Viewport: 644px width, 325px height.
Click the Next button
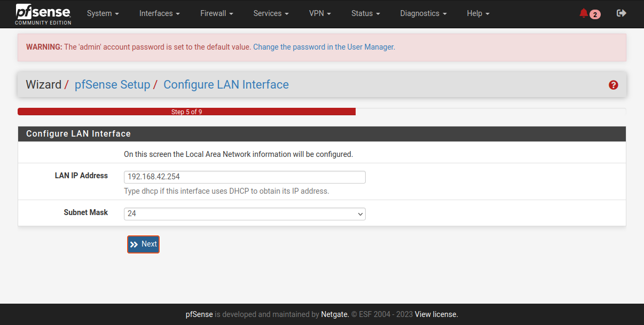pyautogui.click(x=143, y=244)
